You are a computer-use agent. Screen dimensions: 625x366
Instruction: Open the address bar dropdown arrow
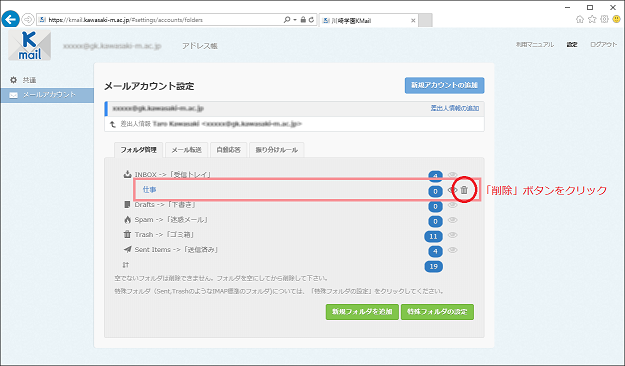[295, 20]
